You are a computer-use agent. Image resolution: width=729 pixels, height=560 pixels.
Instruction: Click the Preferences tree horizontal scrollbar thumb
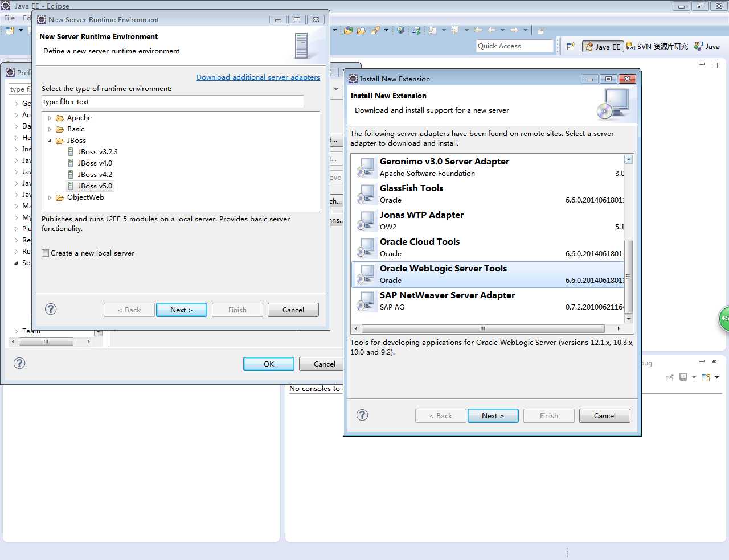click(46, 342)
